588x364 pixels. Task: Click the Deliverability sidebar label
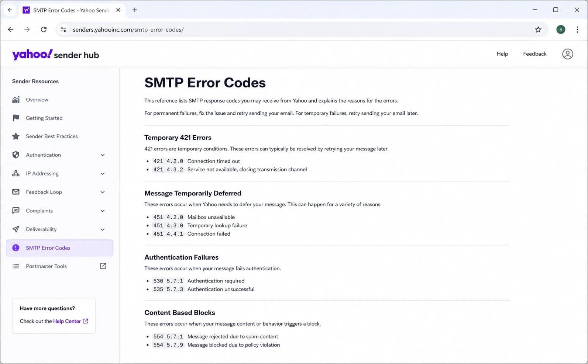click(41, 229)
